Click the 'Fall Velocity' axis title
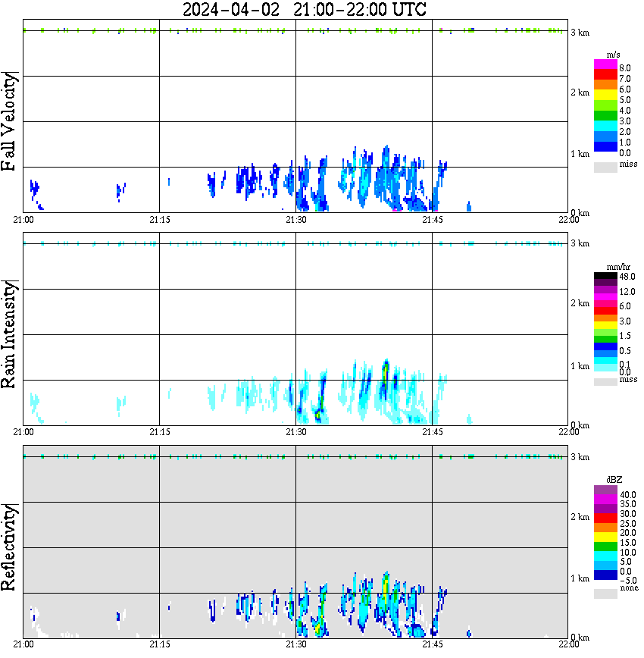Screen dimensions: 644x658 pyautogui.click(x=10, y=121)
